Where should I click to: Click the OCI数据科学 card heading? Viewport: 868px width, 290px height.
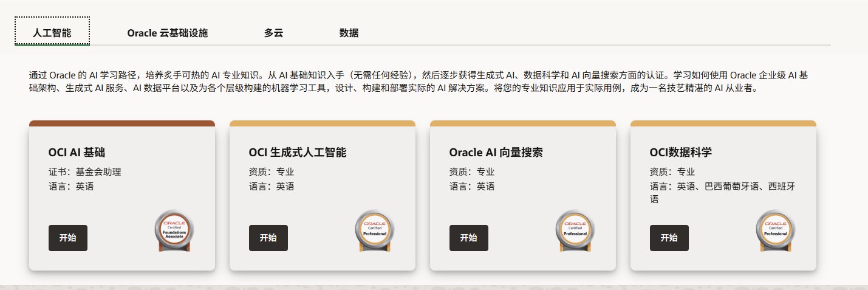(x=680, y=152)
